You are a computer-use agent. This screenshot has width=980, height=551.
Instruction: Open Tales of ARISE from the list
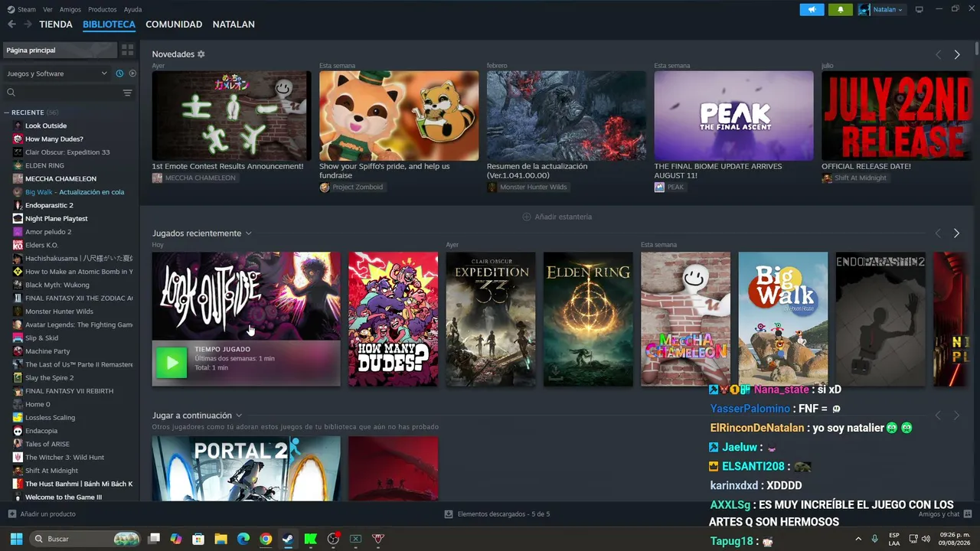coord(47,444)
